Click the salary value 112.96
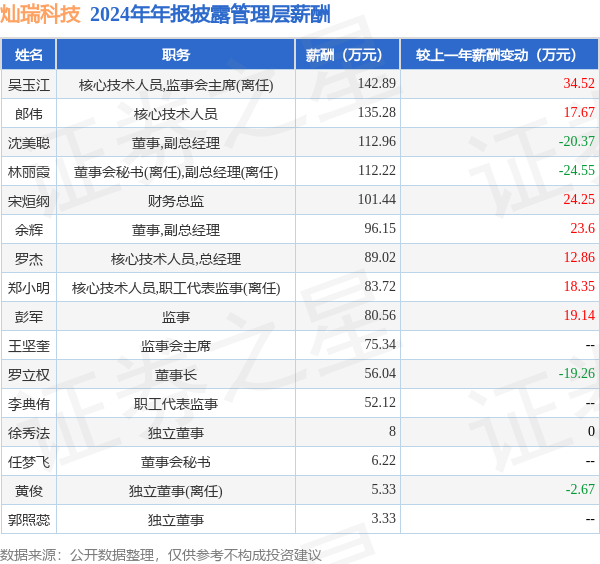 377,142
